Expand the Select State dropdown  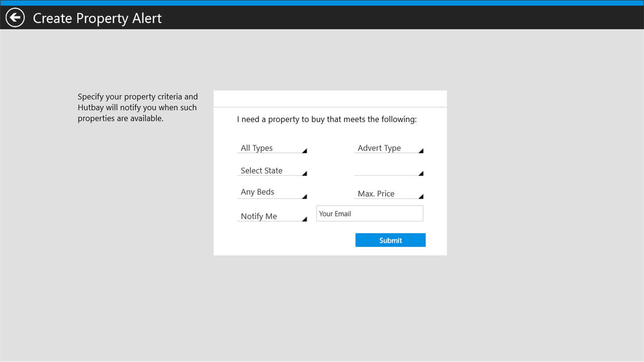(268, 171)
